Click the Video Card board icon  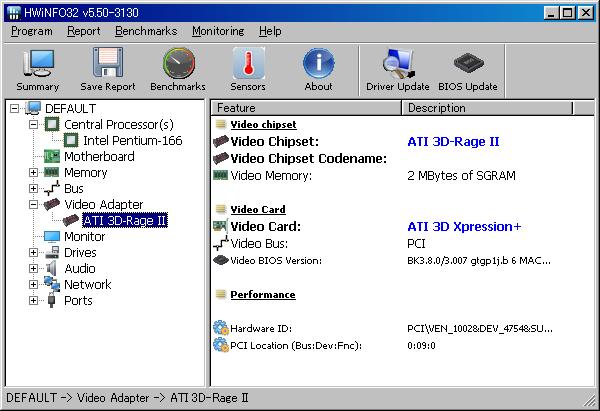click(x=220, y=226)
